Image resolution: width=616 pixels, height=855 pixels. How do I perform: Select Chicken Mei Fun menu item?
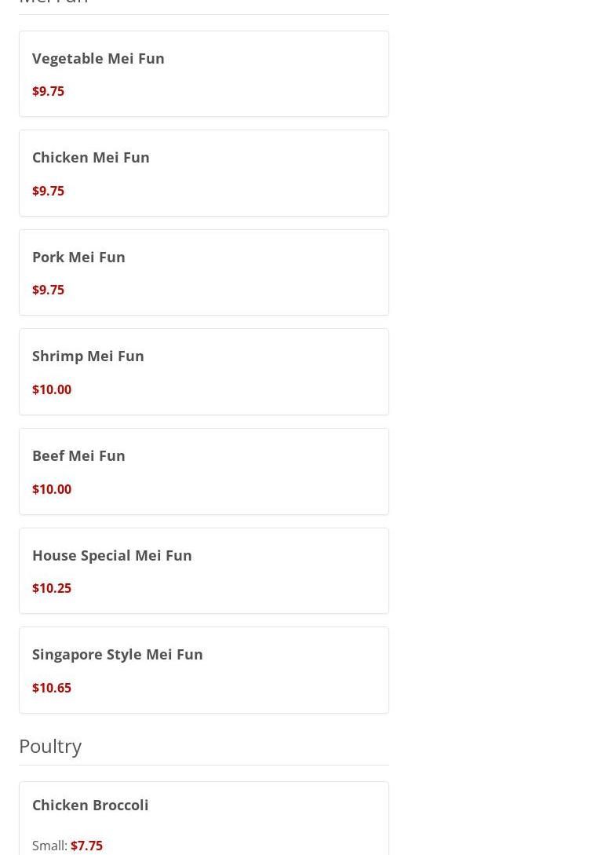pos(91,157)
